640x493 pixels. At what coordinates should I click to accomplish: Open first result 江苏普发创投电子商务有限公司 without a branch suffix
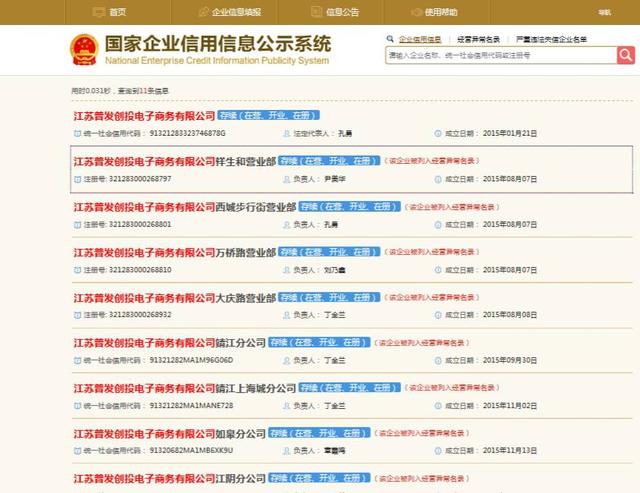144,116
